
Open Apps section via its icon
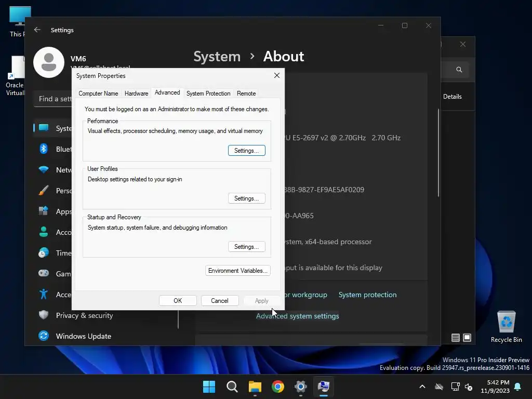44,211
